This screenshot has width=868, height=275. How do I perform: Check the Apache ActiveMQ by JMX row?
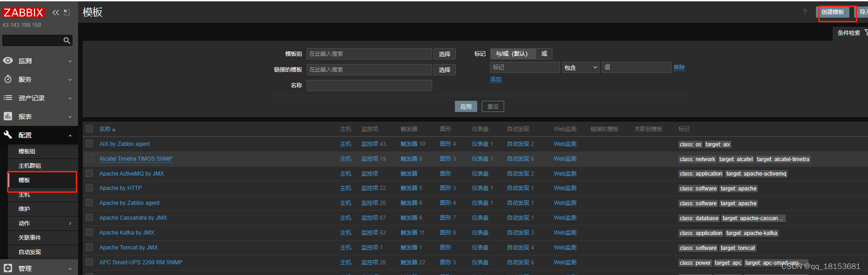[89, 173]
